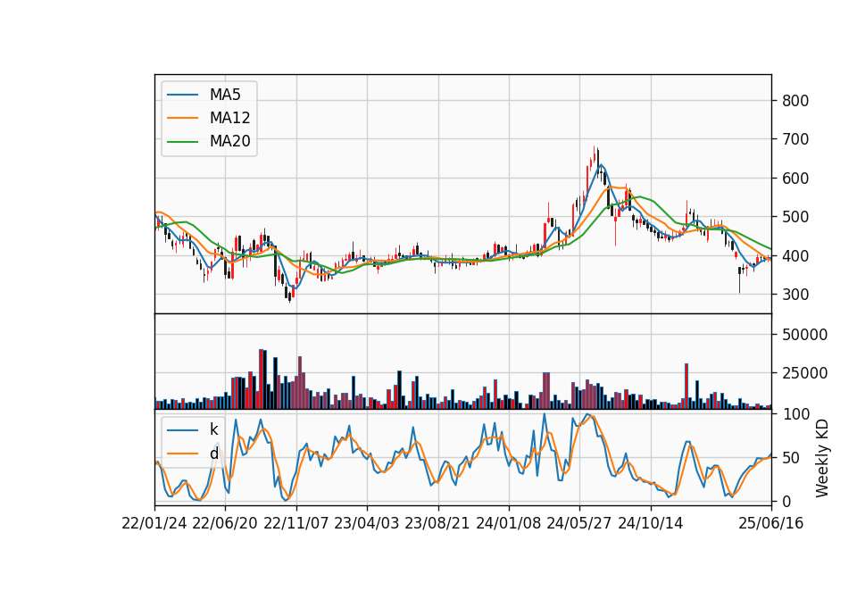857x616 pixels.
Task: Click the 25000 volume axis label
Action: tap(804, 373)
